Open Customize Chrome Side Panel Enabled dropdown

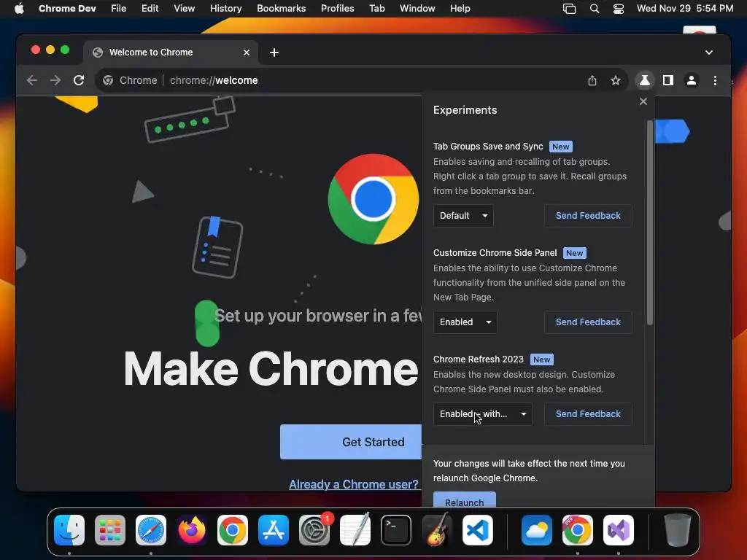[x=465, y=322]
